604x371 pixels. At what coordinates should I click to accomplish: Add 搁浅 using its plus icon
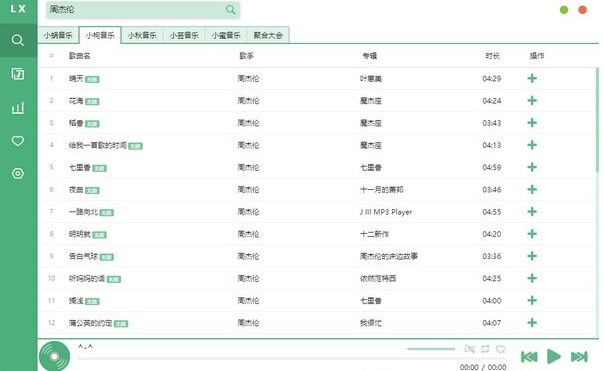532,300
